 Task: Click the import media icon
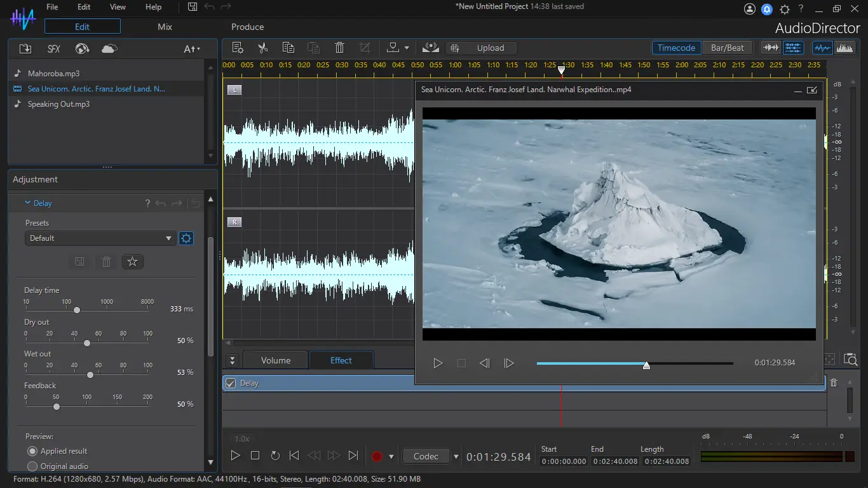point(25,49)
